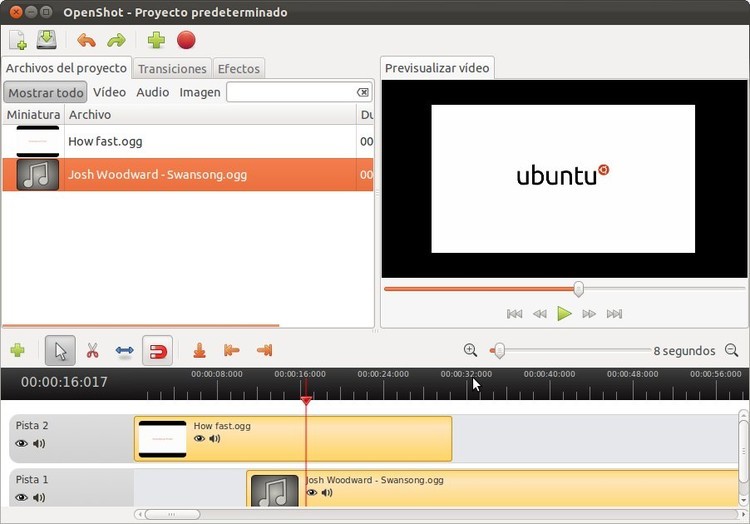Toggle visibility on the Swansong.ogg clip
The height and width of the screenshot is (524, 750).
tap(312, 492)
